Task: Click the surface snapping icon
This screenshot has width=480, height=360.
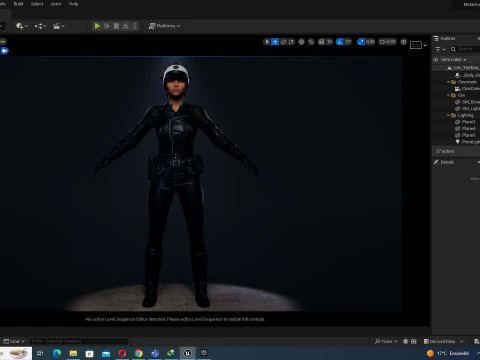Action: [x=311, y=42]
